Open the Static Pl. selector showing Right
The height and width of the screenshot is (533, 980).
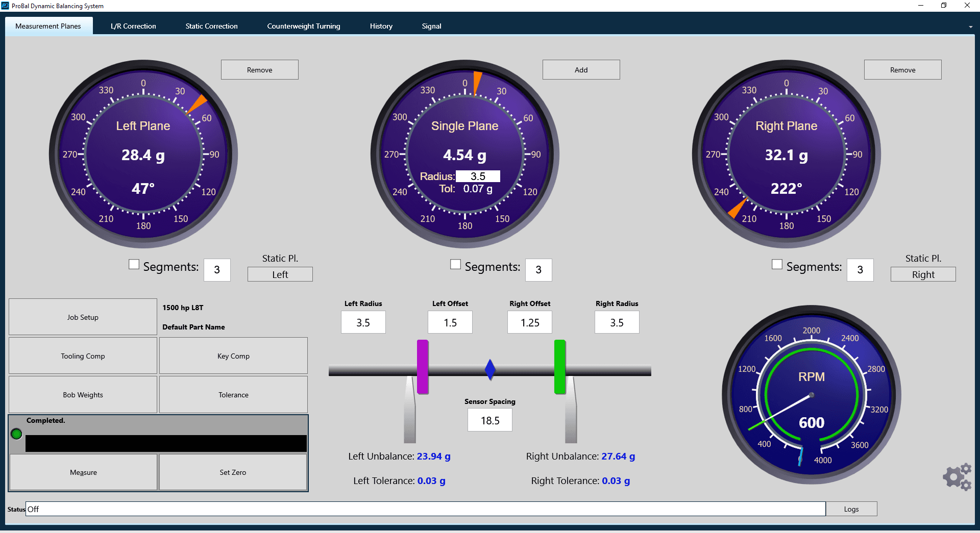pos(923,274)
